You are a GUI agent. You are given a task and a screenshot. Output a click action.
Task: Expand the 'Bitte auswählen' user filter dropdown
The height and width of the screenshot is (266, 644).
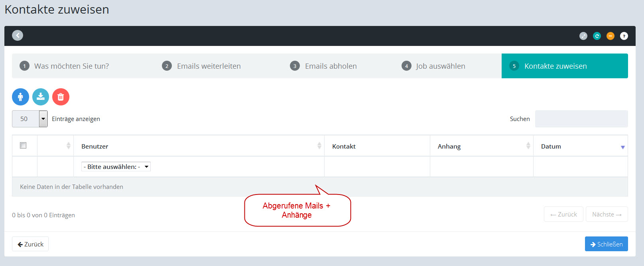pos(116,167)
